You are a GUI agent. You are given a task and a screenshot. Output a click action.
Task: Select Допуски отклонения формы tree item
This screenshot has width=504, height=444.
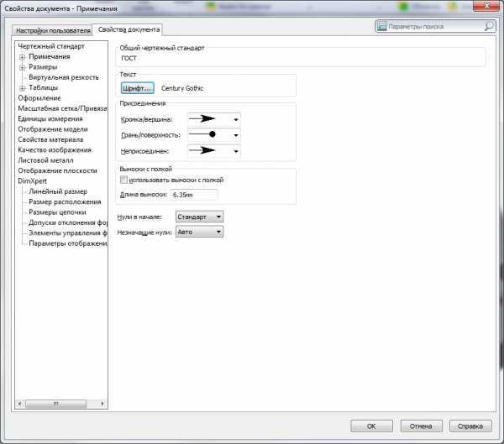[68, 222]
